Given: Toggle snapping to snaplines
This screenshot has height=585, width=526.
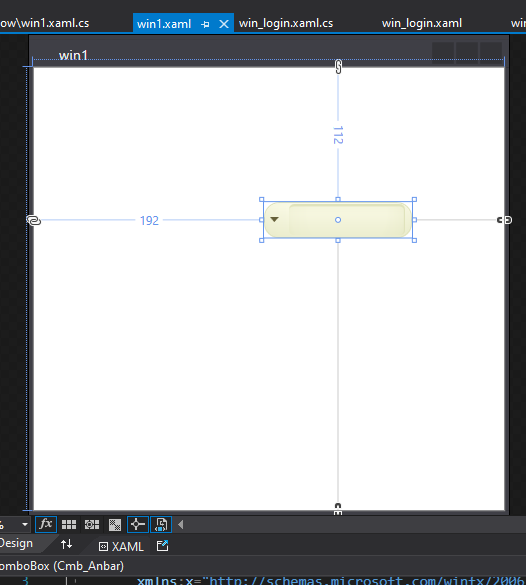Looking at the screenshot, I should click(138, 524).
